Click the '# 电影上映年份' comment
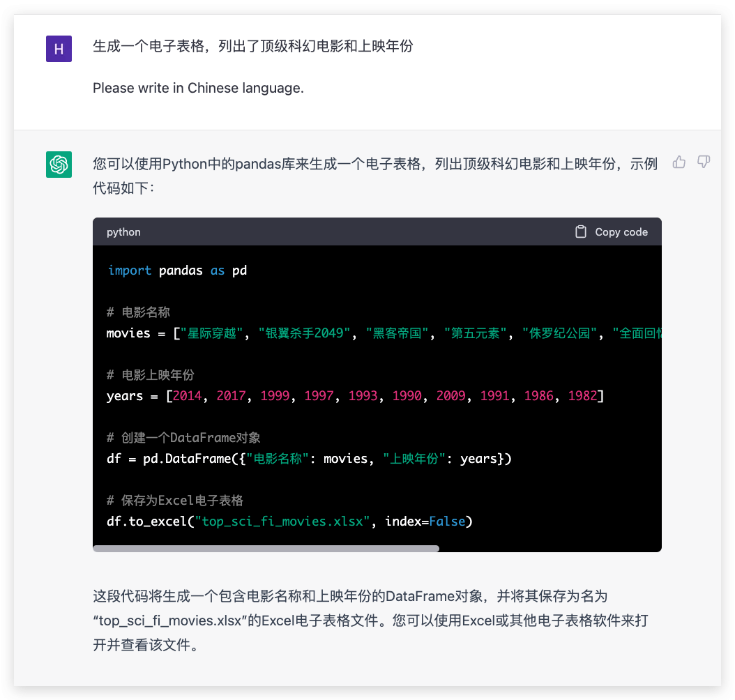735x700 pixels. [151, 375]
